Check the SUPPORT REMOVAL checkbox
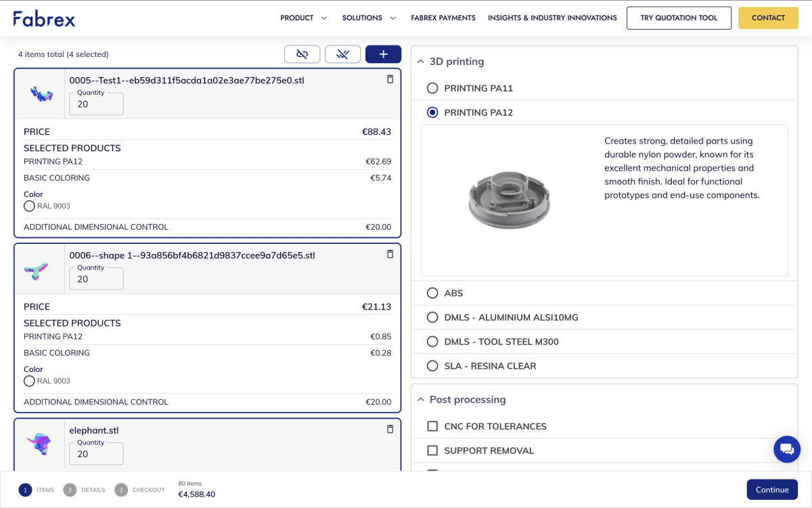The width and height of the screenshot is (812, 508). [432, 451]
